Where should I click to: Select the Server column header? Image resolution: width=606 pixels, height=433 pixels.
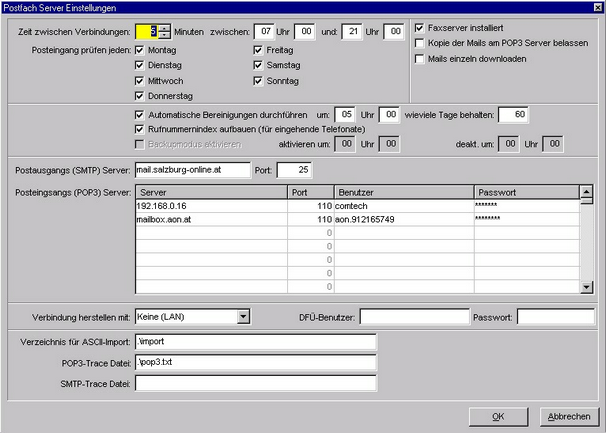212,193
